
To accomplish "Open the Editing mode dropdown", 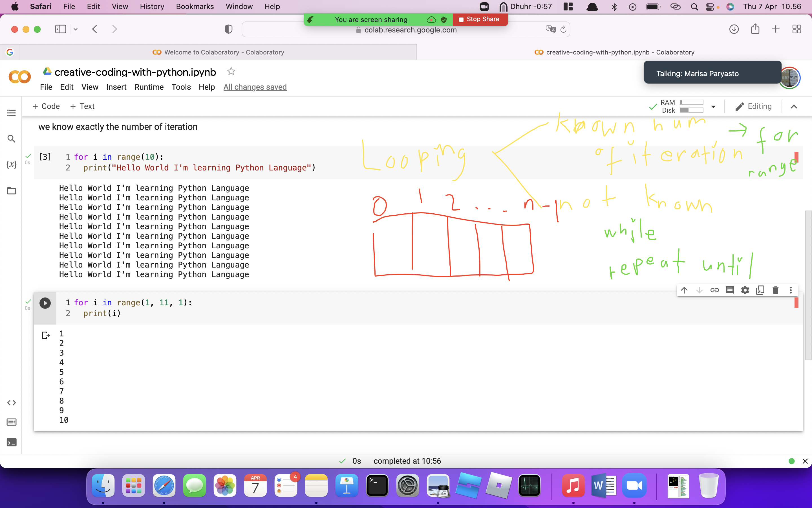I will (753, 106).
